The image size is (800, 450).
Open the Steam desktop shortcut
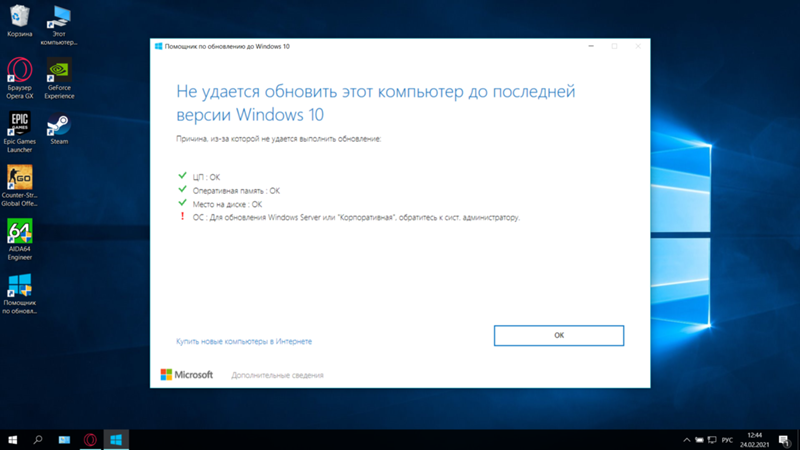pos(59,129)
